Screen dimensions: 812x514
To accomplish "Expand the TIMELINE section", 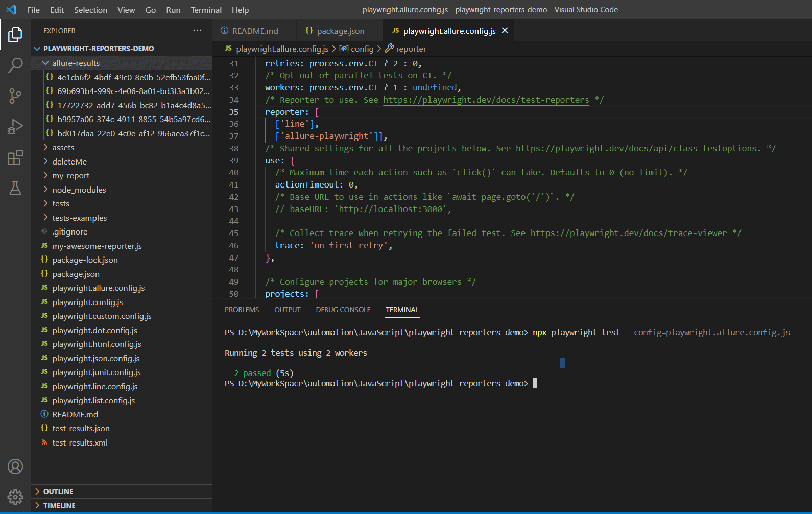I will coord(59,506).
